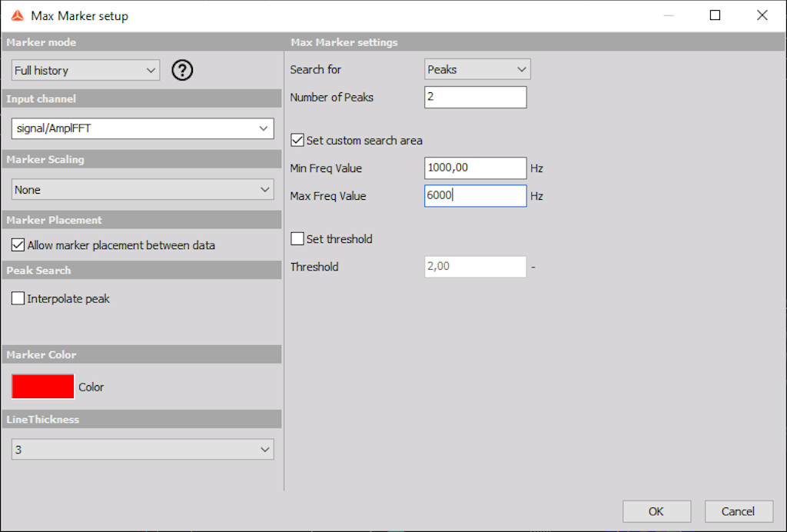
Task: Click the Marker mode section header
Action: click(x=141, y=42)
